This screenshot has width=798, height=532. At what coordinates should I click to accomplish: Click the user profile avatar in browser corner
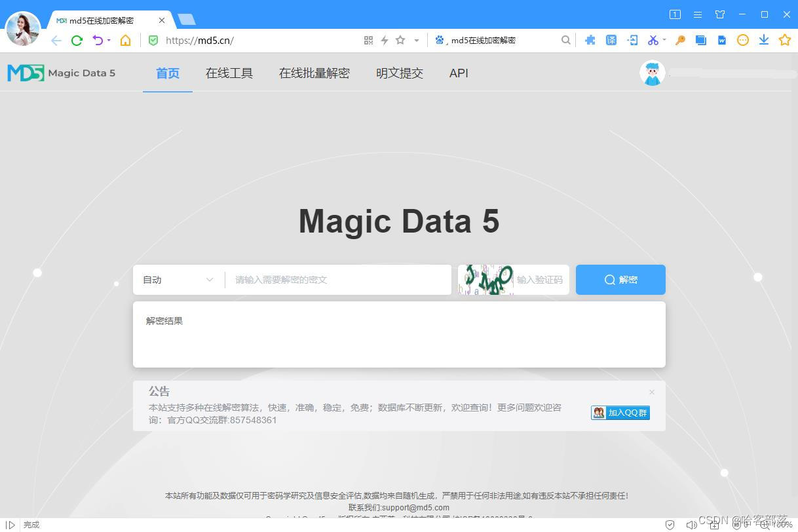point(23,29)
